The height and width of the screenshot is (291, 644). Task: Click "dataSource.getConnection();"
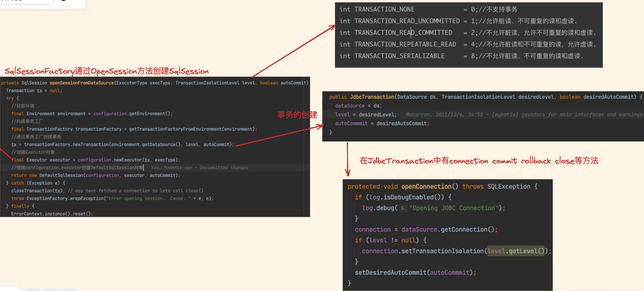(x=449, y=230)
